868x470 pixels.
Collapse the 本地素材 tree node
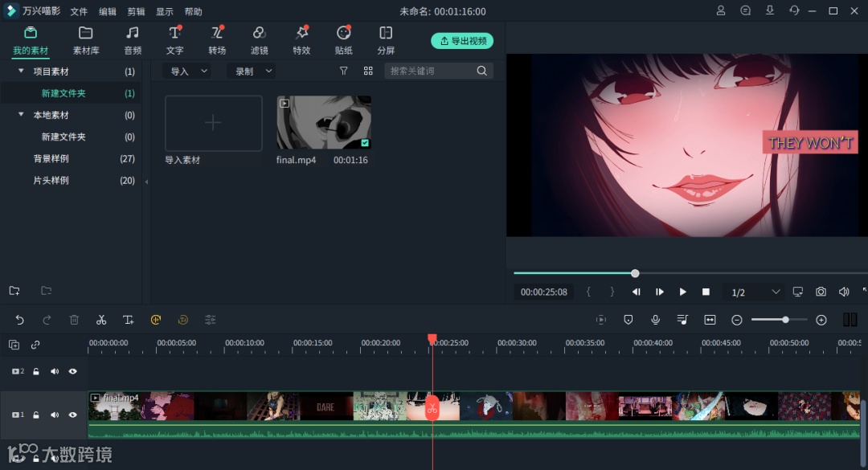(x=21, y=115)
